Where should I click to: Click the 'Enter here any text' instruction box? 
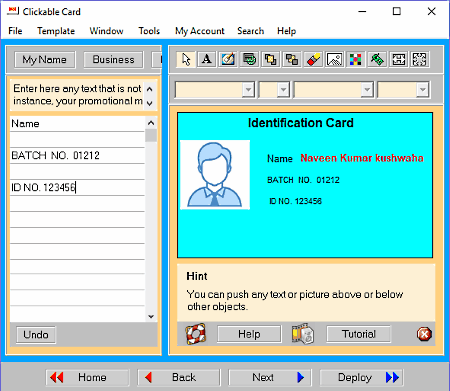[77, 95]
